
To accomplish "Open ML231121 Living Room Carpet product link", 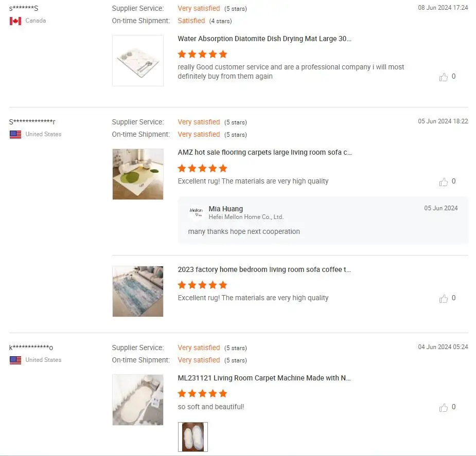I will pyautogui.click(x=265, y=378).
